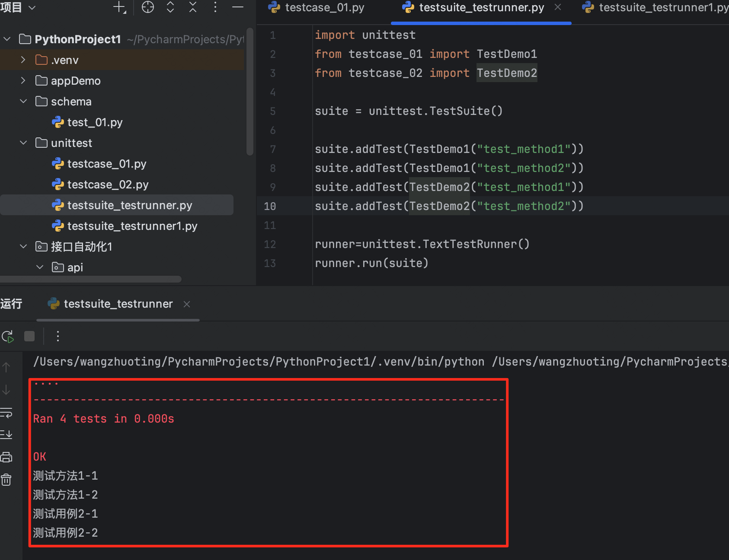Switch to testcase_01.py editor tab
Image resolution: width=729 pixels, height=560 pixels.
click(x=317, y=7)
